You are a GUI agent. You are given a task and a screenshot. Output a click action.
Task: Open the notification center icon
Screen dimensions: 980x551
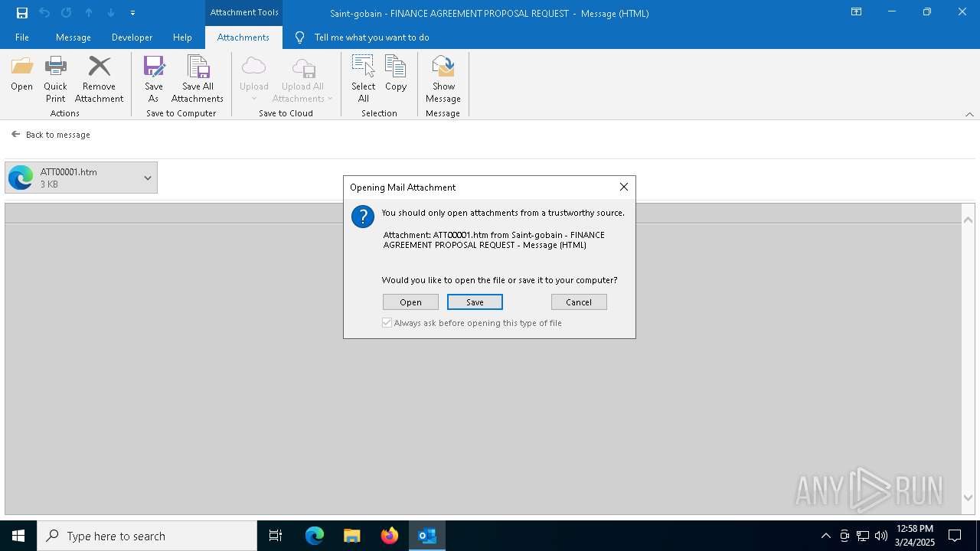pyautogui.click(x=955, y=536)
